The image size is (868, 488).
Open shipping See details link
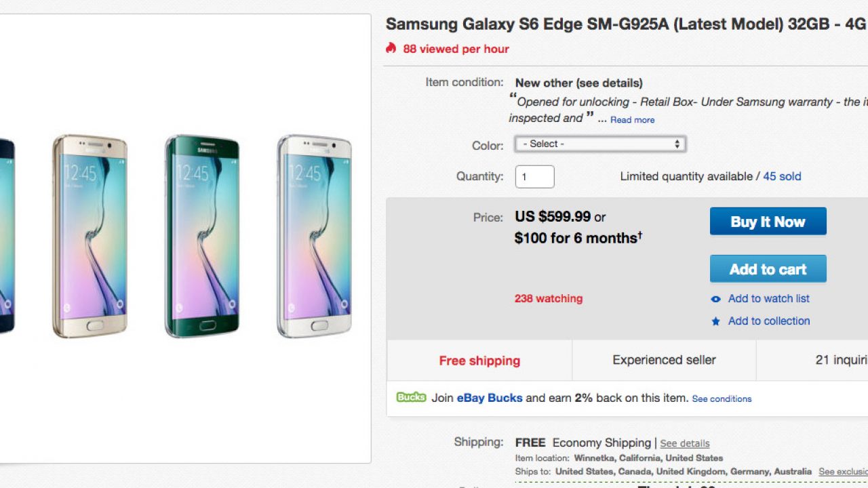(684, 443)
